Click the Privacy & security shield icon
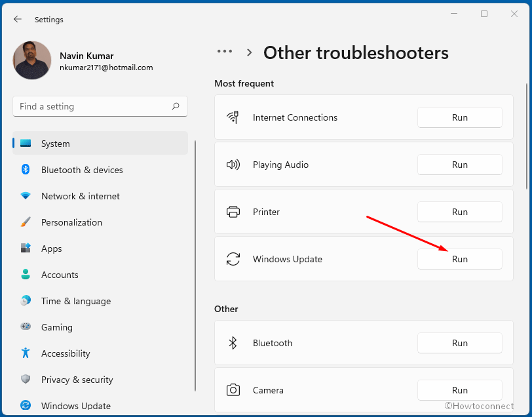Screen dimensions: 532x417 (26, 379)
